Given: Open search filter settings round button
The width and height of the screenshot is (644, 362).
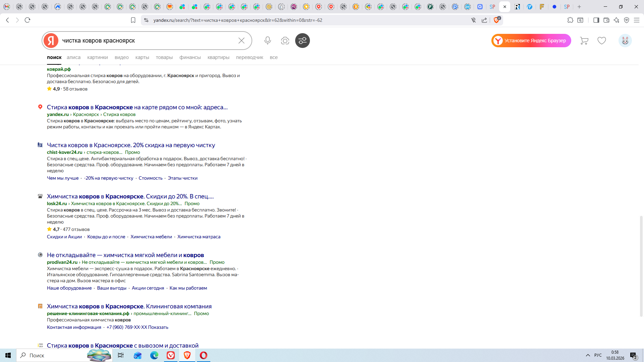Looking at the screenshot, I should tap(302, 41).
